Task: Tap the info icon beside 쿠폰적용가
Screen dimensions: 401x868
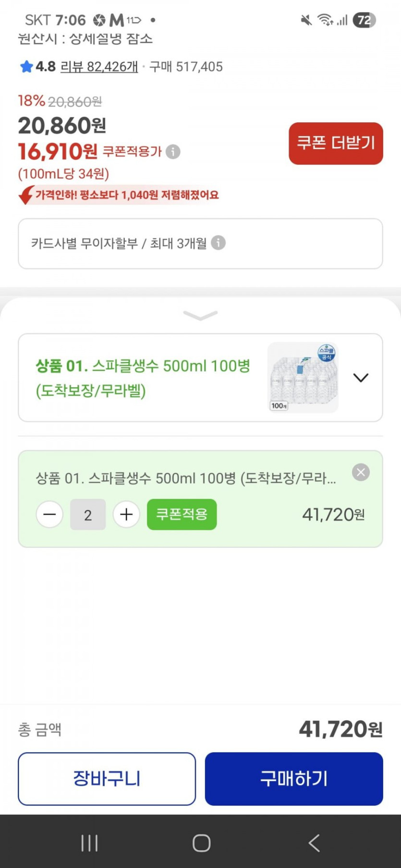Action: tap(173, 152)
